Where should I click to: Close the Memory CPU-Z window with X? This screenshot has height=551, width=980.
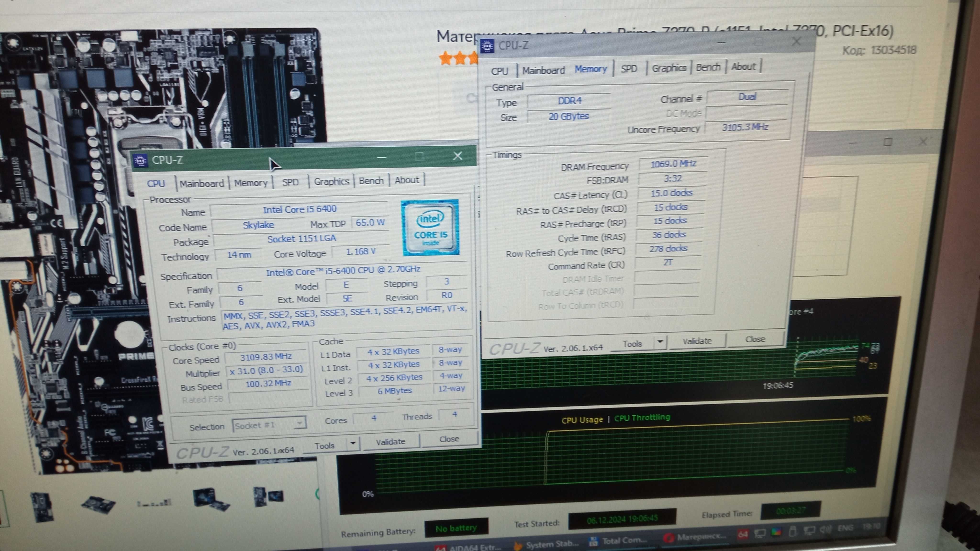click(x=796, y=41)
